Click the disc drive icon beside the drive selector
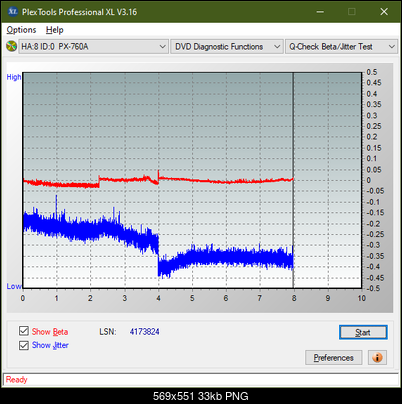The height and width of the screenshot is (404, 402). tap(11, 46)
